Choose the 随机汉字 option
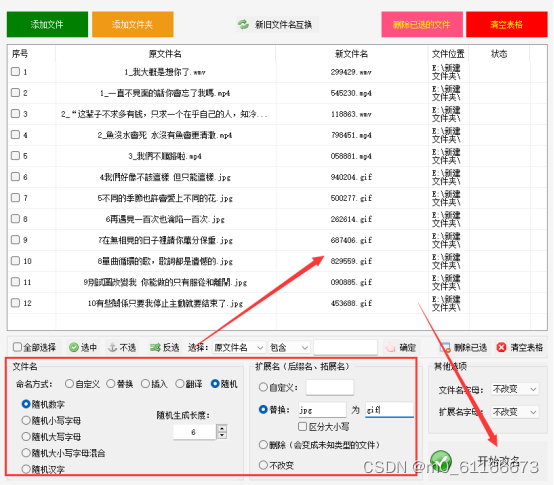Image resolution: width=554 pixels, height=485 pixels. [26, 469]
